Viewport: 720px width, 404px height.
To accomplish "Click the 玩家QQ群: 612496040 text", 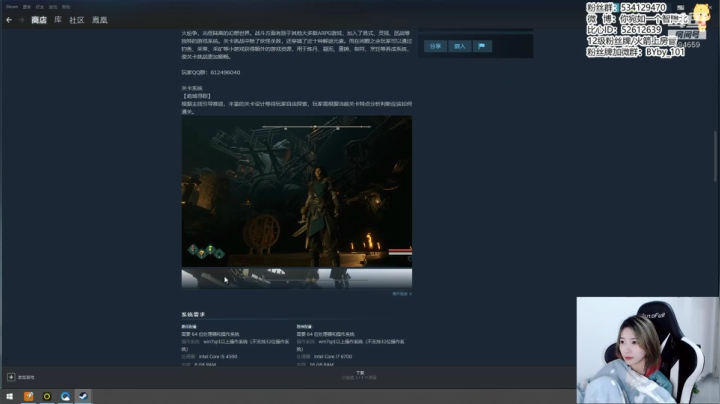I will pyautogui.click(x=211, y=72).
